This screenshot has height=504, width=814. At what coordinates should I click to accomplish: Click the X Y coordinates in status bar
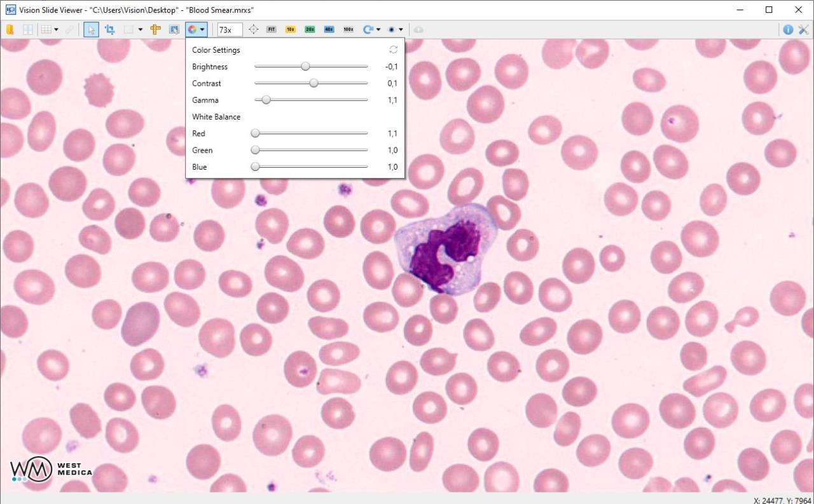point(782,500)
